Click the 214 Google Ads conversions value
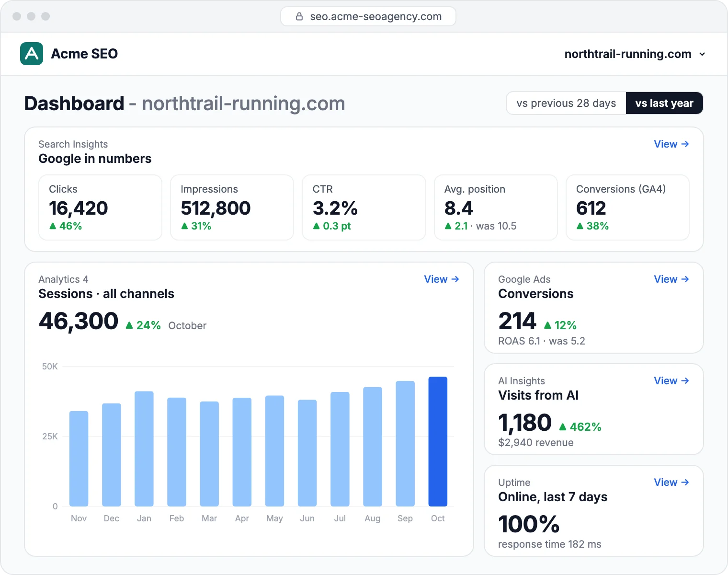This screenshot has height=575, width=728. tap(517, 321)
